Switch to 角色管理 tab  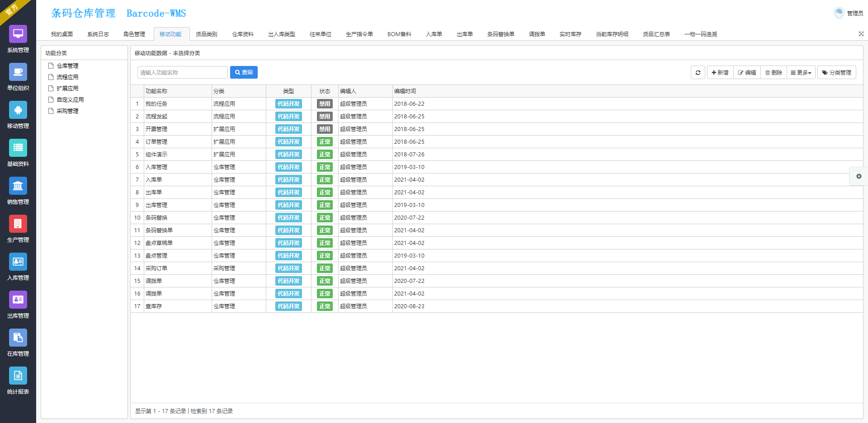click(x=134, y=34)
